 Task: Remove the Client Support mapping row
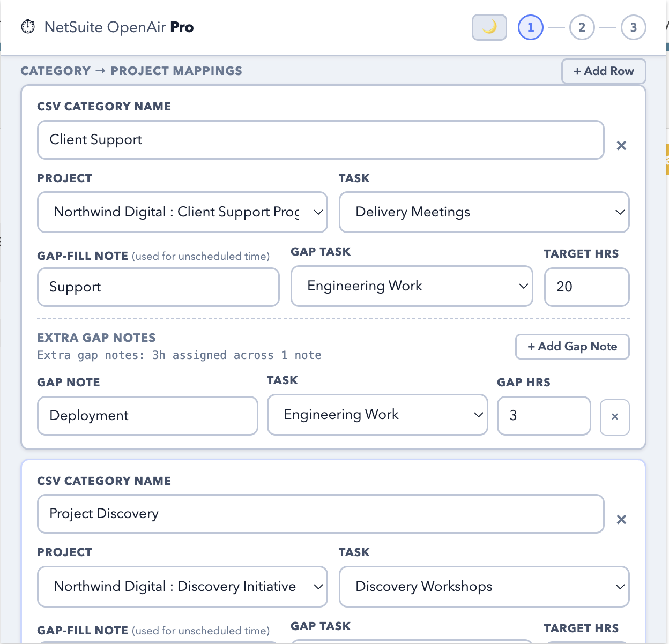pos(621,145)
